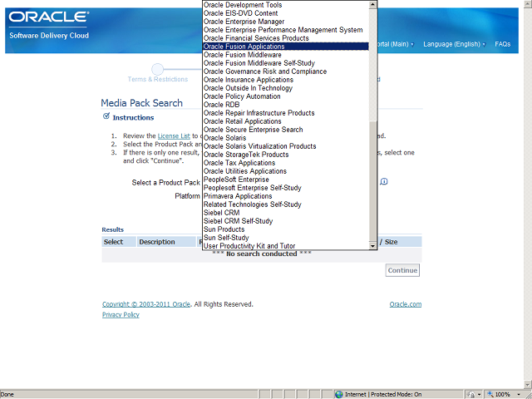Click Protected Mode: On status text

397,394
